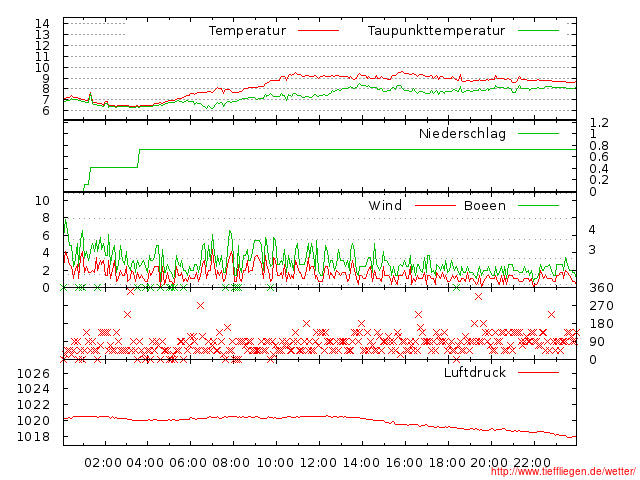The height and width of the screenshot is (480, 640).
Task: Click the 14 temperature axis label
Action: [x=42, y=24]
